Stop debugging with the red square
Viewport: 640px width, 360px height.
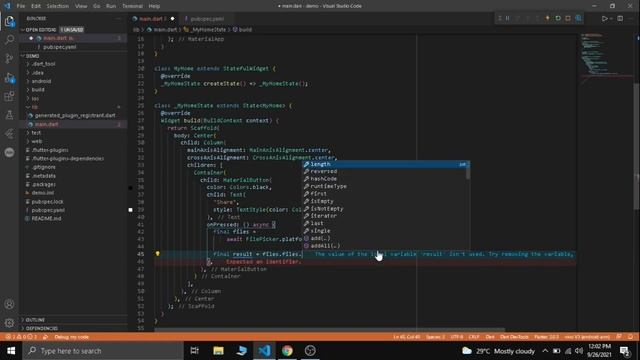(568, 18)
